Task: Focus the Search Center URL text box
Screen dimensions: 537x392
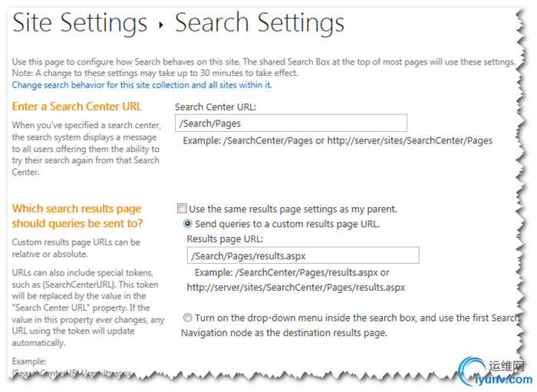Action: coord(291,123)
